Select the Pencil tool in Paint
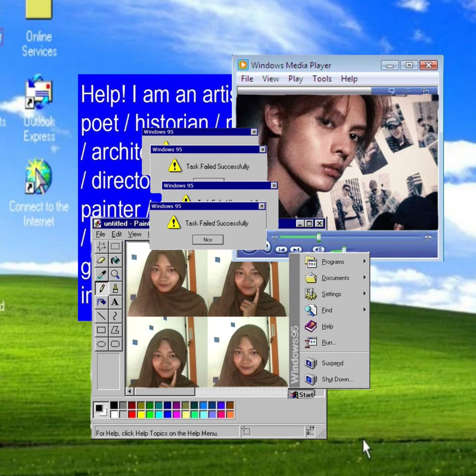 point(102,288)
